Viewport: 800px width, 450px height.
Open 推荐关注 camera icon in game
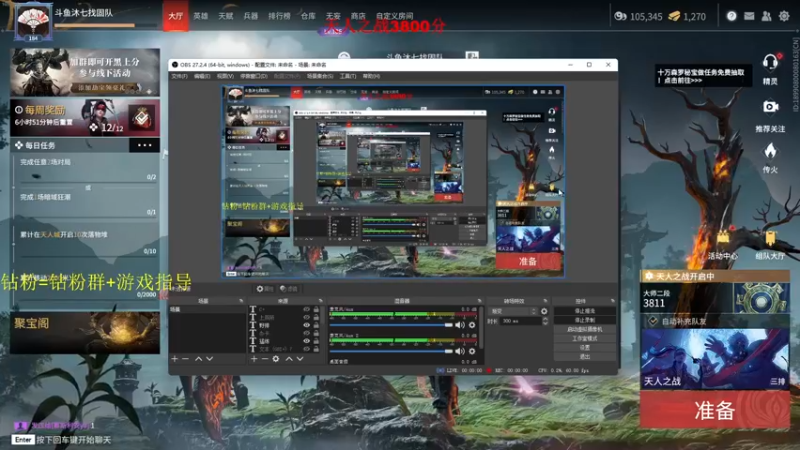tap(770, 107)
